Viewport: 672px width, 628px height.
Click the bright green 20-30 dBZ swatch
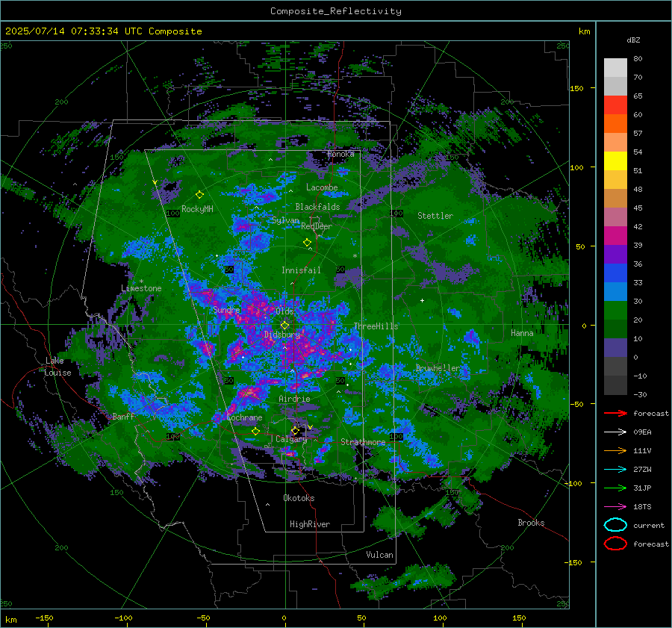click(615, 311)
